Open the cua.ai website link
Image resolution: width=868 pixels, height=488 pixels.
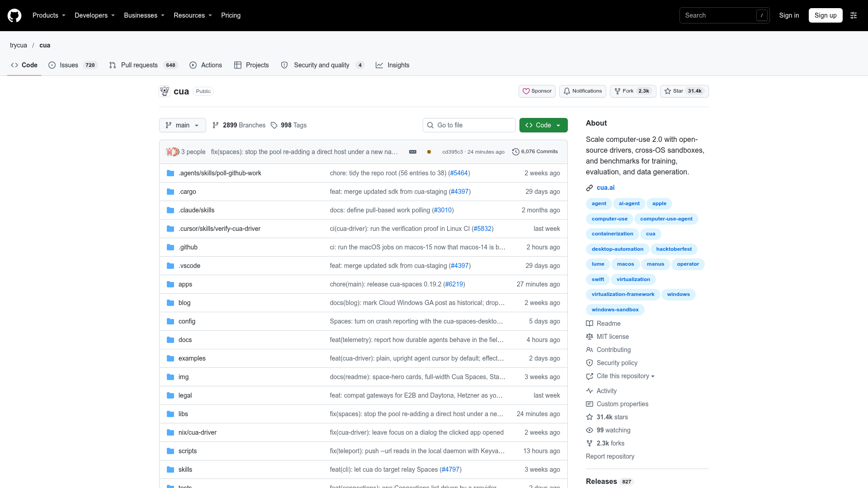click(x=605, y=188)
